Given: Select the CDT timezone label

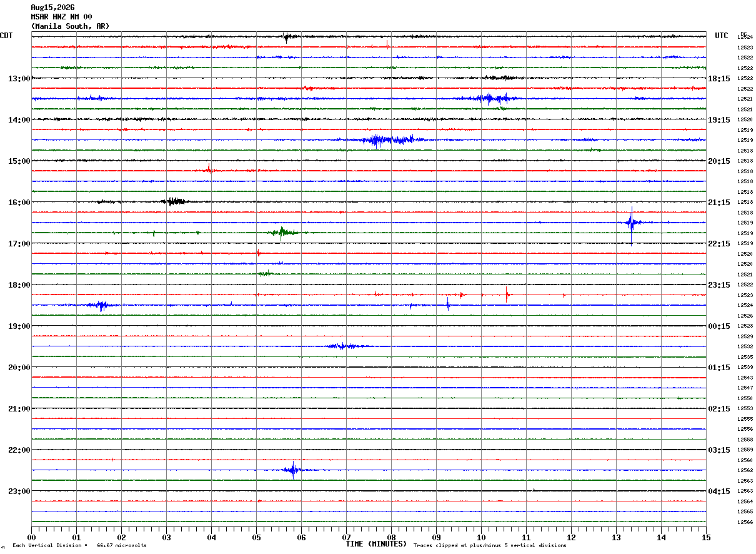Looking at the screenshot, I should point(6,36).
